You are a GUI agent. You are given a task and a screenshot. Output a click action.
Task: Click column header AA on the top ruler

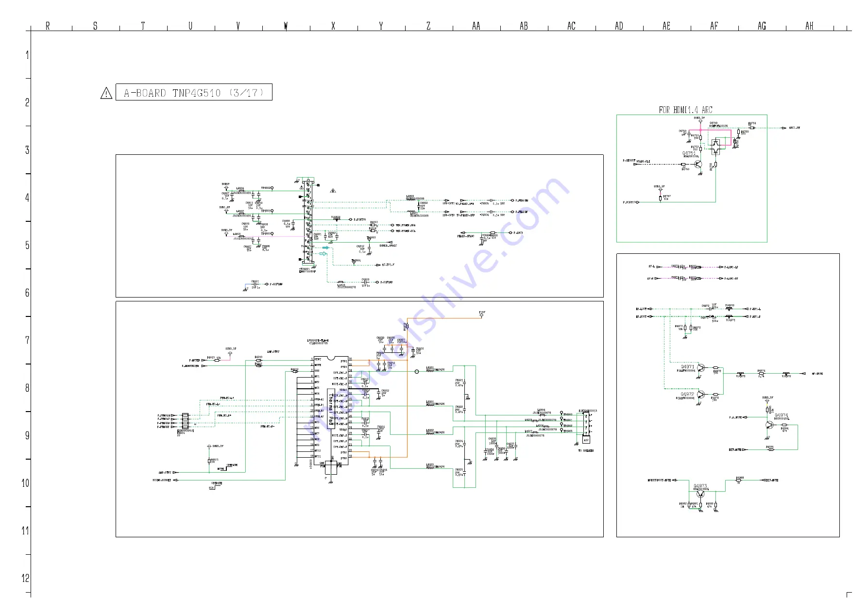click(x=476, y=26)
